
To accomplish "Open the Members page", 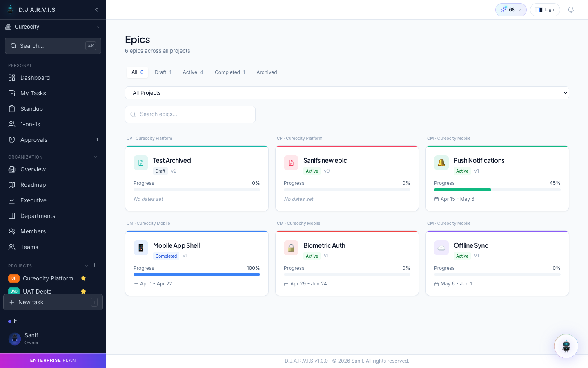I will pyautogui.click(x=53, y=231).
